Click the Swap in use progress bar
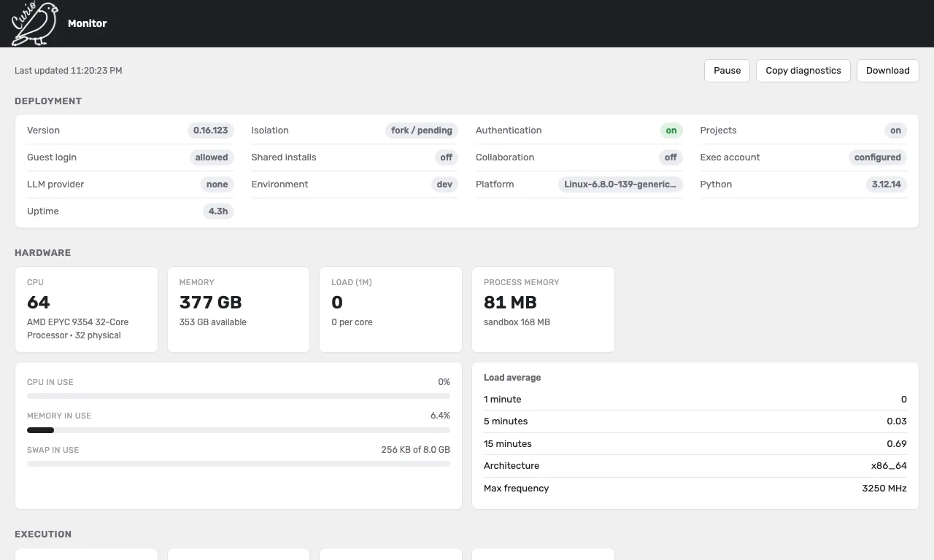 click(x=239, y=464)
